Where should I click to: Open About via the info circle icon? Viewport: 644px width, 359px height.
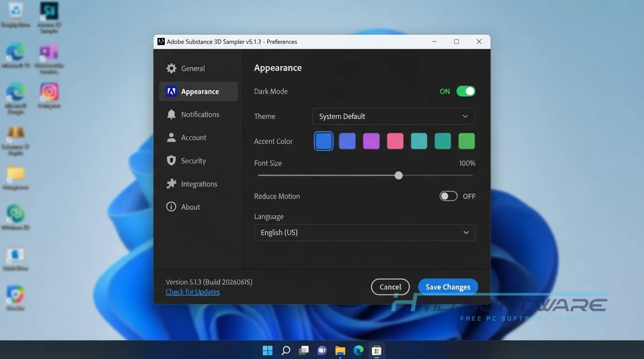171,207
